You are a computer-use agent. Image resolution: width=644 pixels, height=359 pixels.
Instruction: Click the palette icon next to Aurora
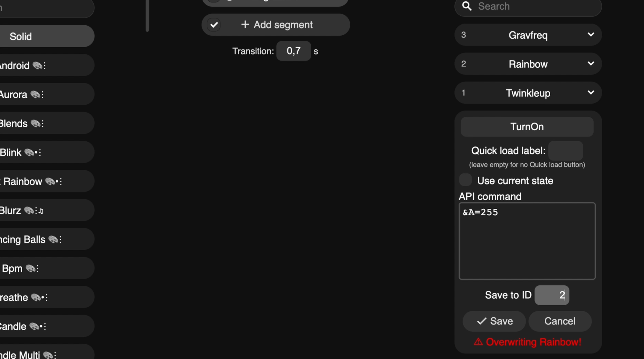point(35,94)
